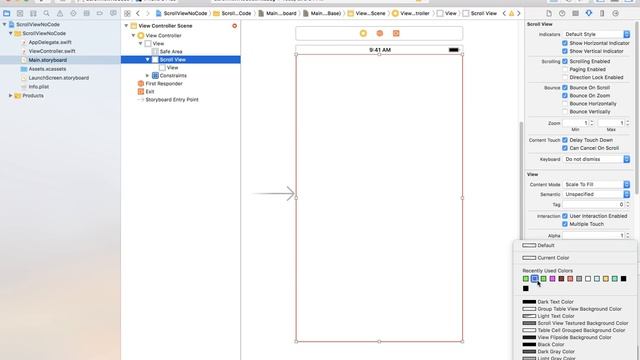The height and width of the screenshot is (360, 640).
Task: Open ViewController.swift in navigator
Action: [52, 51]
